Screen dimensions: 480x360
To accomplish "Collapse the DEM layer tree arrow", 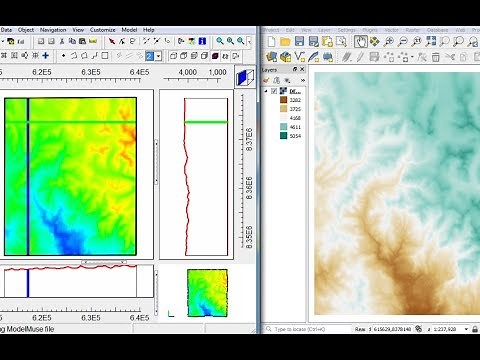I will [266, 91].
